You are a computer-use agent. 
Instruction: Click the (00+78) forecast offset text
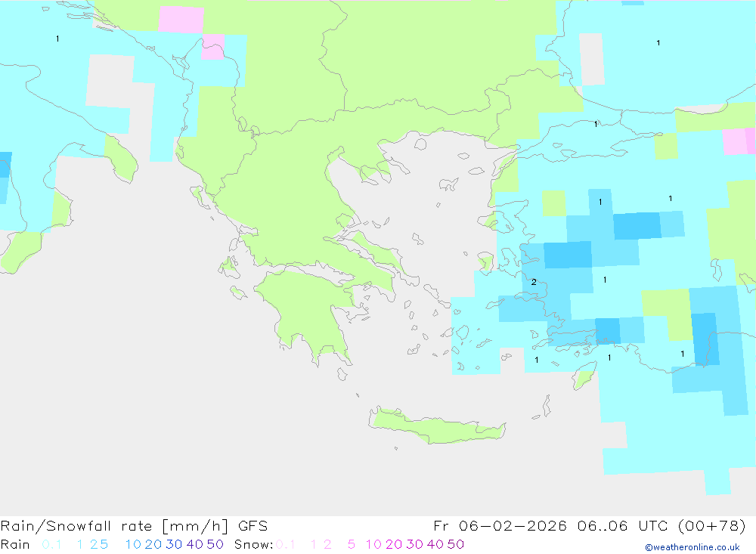point(712,526)
